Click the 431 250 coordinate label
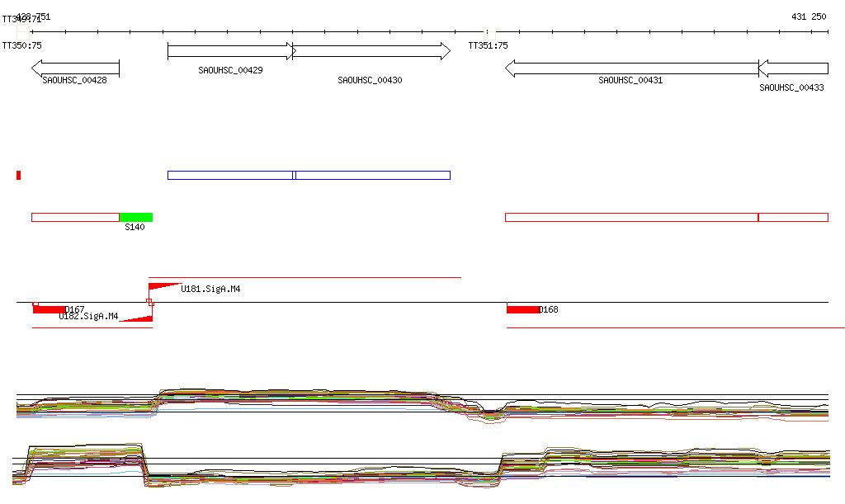Viewport: 845px width, 504px height. [808, 16]
